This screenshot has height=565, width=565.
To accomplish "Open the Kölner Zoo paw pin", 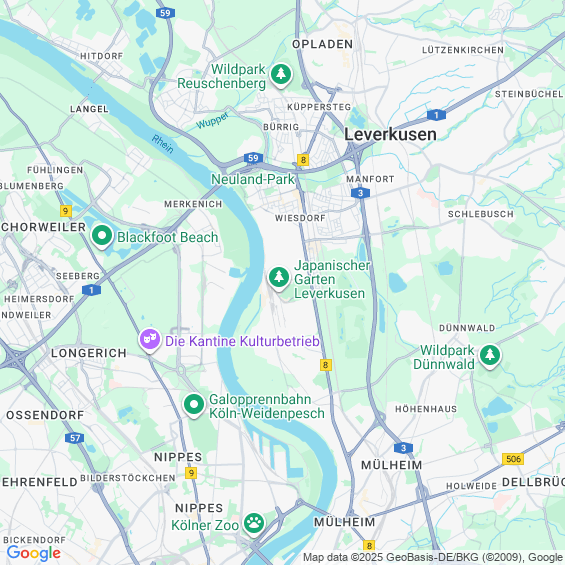I will pos(254,524).
